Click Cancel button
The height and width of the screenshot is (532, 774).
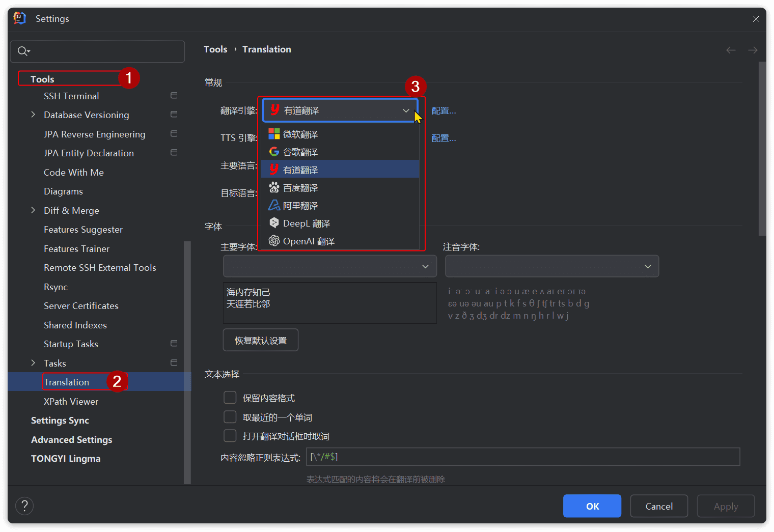coord(659,506)
